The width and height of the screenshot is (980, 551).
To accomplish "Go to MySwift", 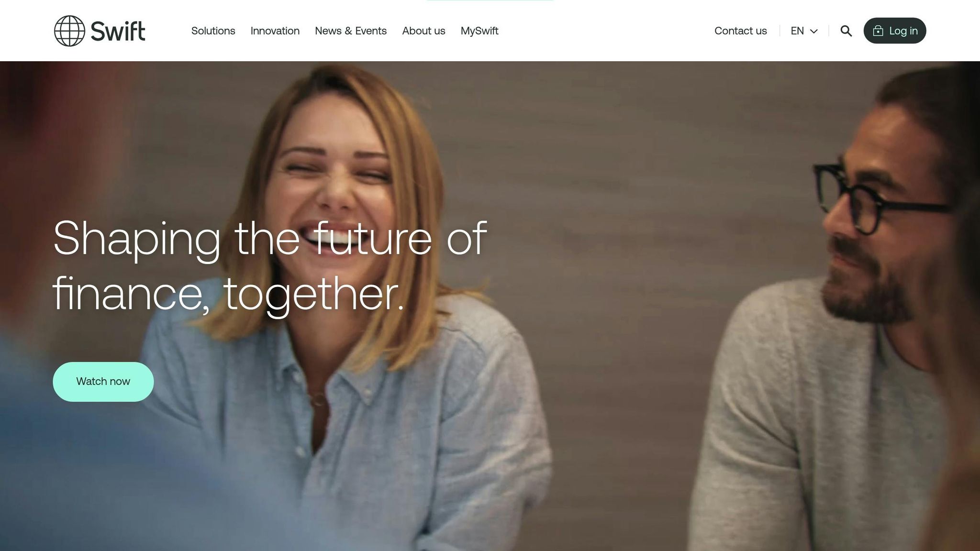I will (479, 31).
